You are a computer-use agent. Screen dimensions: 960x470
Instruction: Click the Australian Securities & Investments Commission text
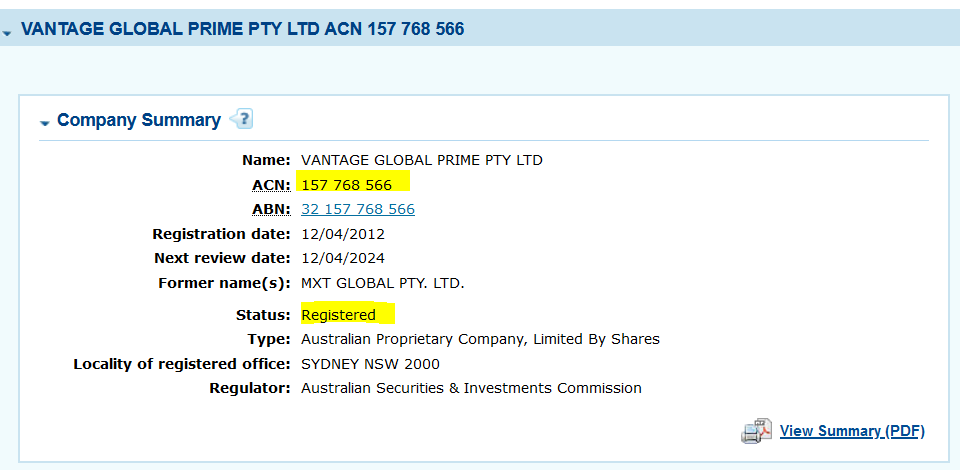(471, 388)
